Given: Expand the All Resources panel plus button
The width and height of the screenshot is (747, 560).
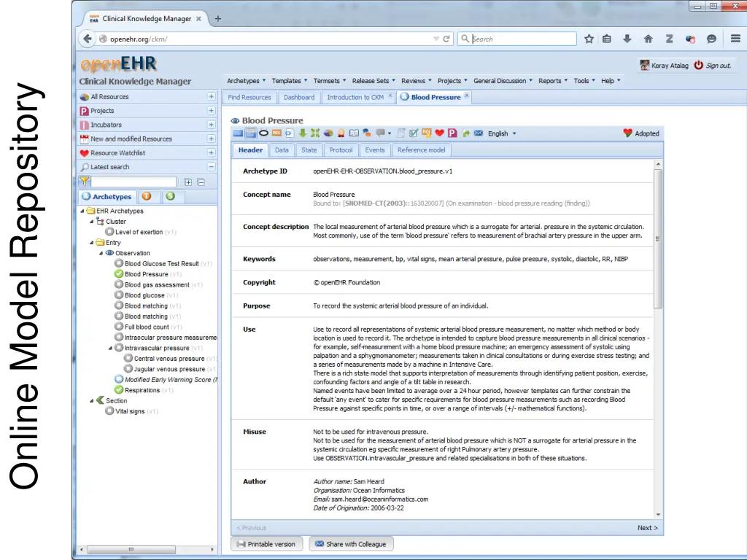Looking at the screenshot, I should (x=211, y=97).
